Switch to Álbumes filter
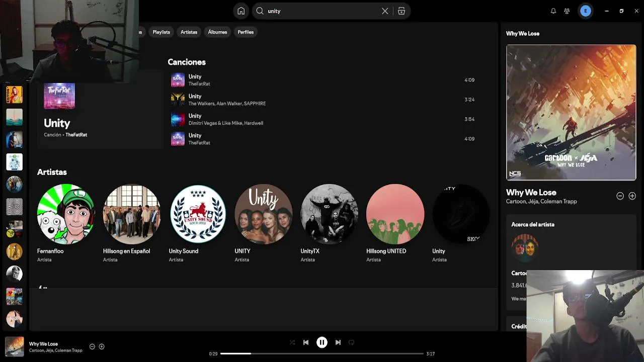644x362 pixels. [x=217, y=32]
